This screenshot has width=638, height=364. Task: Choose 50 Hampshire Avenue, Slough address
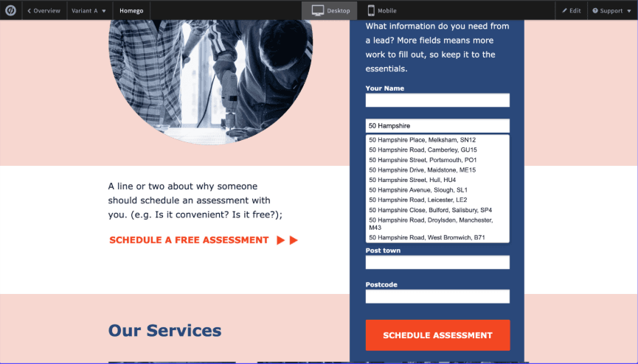[418, 190]
